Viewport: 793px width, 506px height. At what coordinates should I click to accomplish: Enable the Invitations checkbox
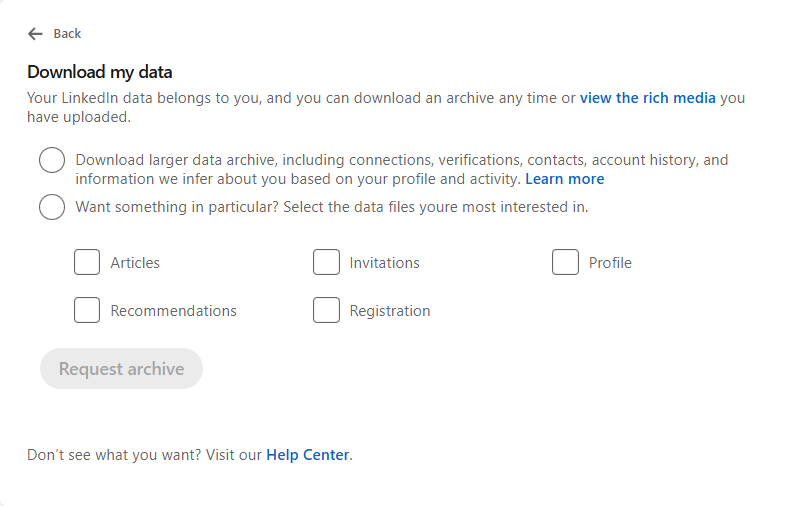pos(326,262)
